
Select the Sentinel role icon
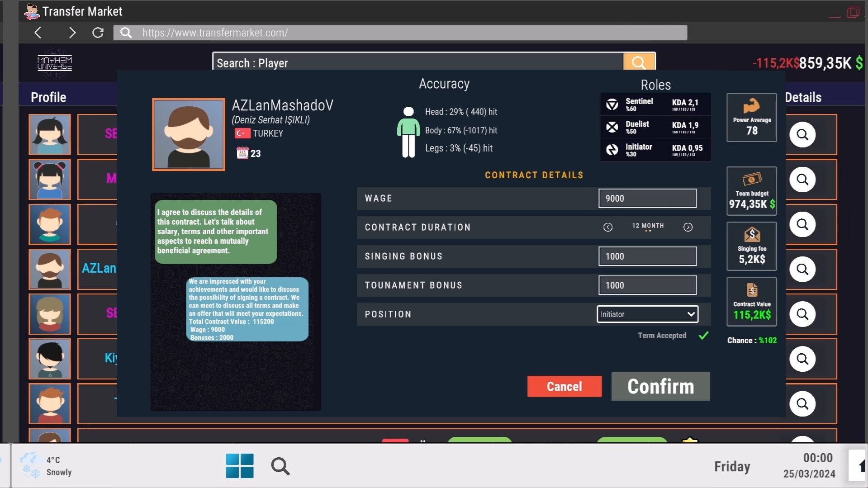612,104
